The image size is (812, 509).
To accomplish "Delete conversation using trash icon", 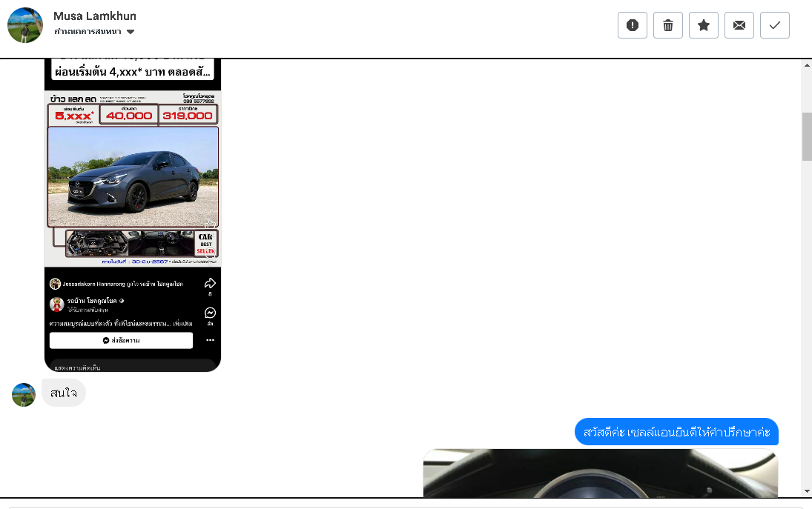I will tap(668, 25).
